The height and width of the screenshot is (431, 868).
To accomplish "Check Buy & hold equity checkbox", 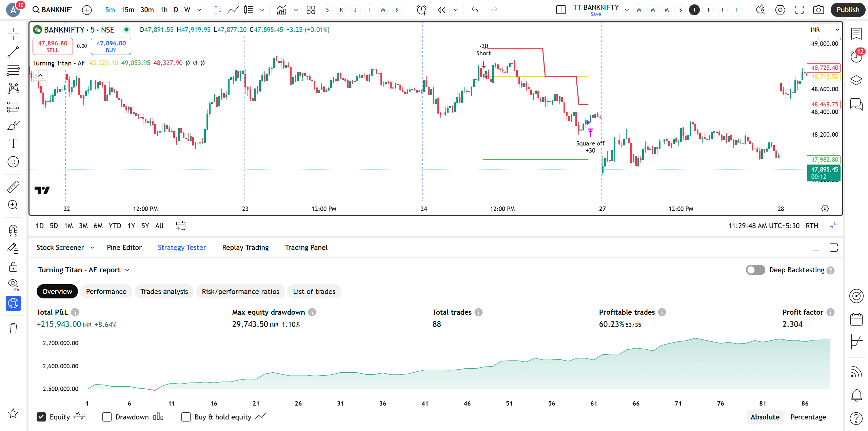I will [x=186, y=417].
